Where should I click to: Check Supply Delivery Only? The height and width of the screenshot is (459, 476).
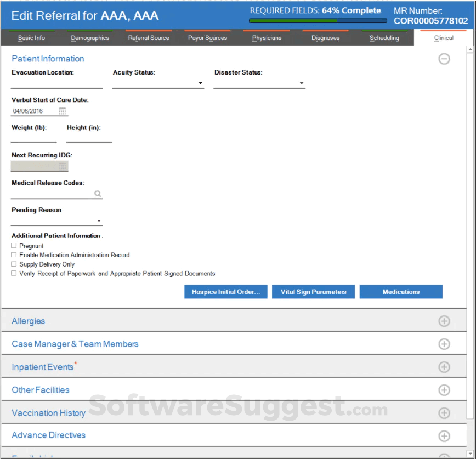(13, 264)
